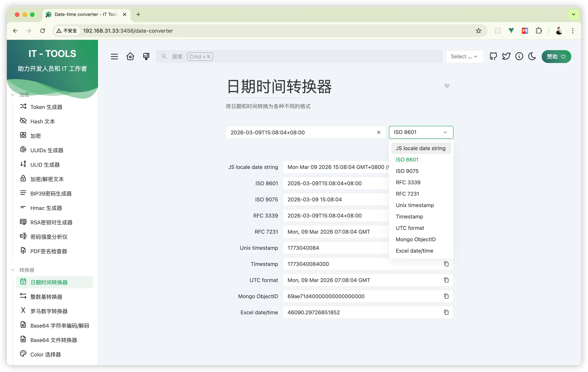Add tool to favorites heart icon
588x372 pixels.
point(447,86)
